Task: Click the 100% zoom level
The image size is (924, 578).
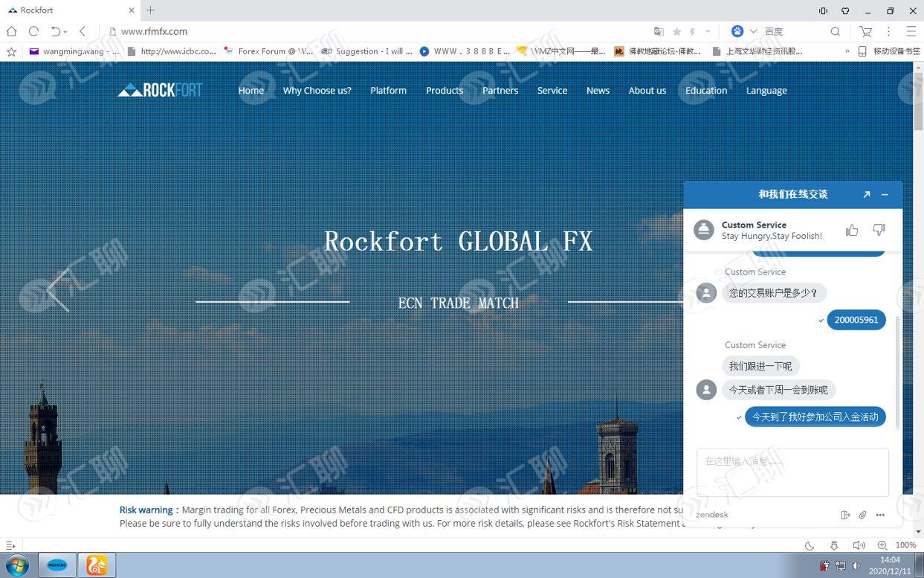Action: click(905, 545)
